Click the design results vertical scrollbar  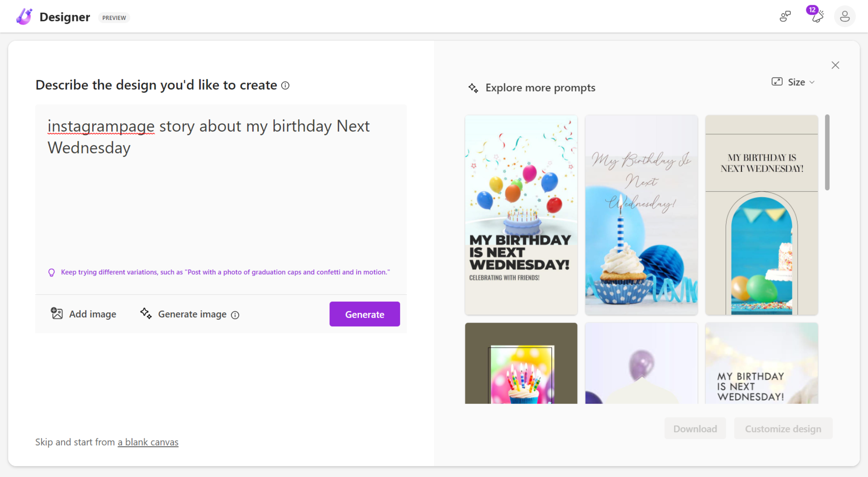pyautogui.click(x=827, y=152)
